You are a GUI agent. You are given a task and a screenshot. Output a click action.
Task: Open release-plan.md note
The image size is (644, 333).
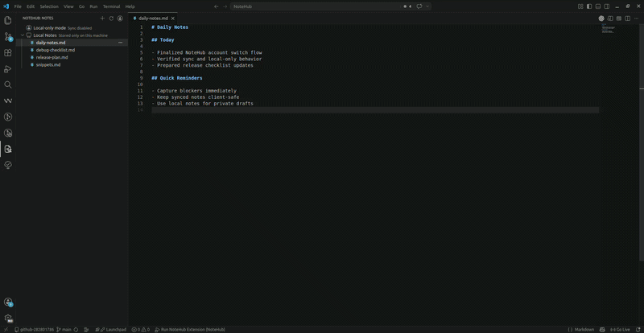point(52,57)
